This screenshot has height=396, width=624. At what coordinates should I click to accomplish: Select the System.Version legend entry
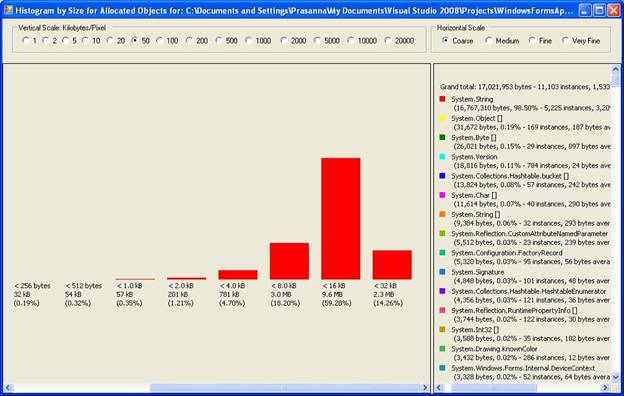474,157
